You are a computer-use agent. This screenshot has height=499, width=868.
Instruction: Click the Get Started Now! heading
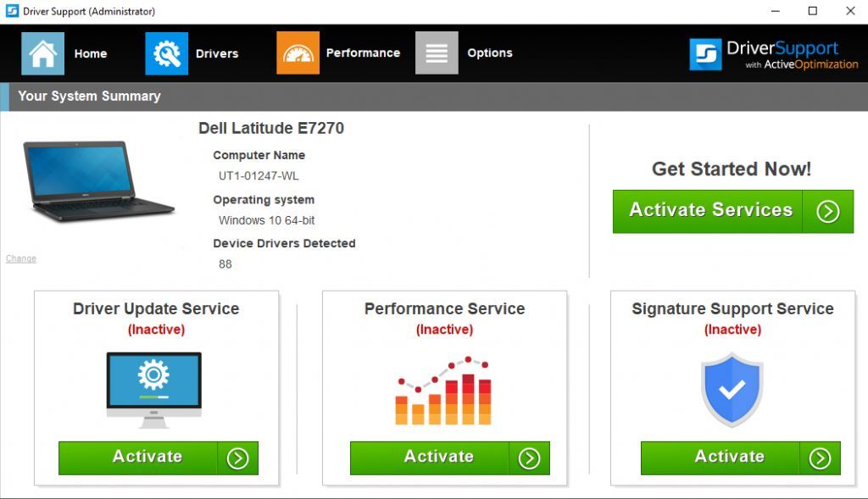pyautogui.click(x=732, y=169)
